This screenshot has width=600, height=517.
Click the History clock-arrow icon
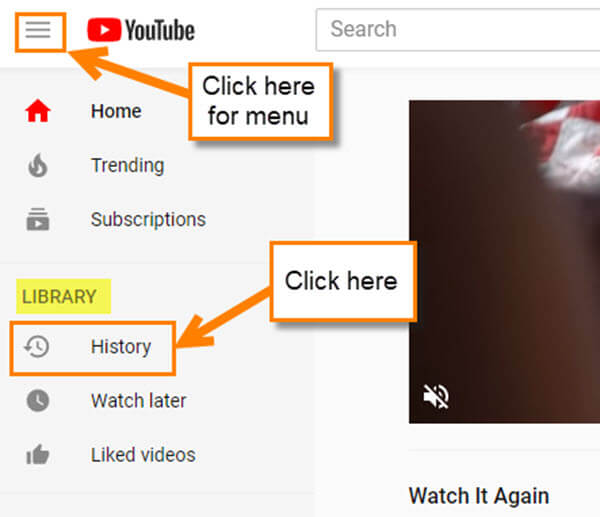click(37, 347)
